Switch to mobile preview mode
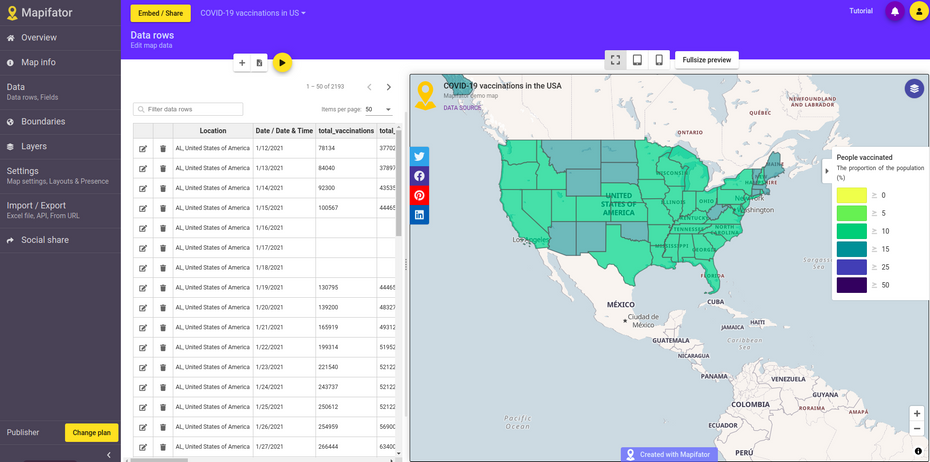The height and width of the screenshot is (462, 930). (x=658, y=60)
